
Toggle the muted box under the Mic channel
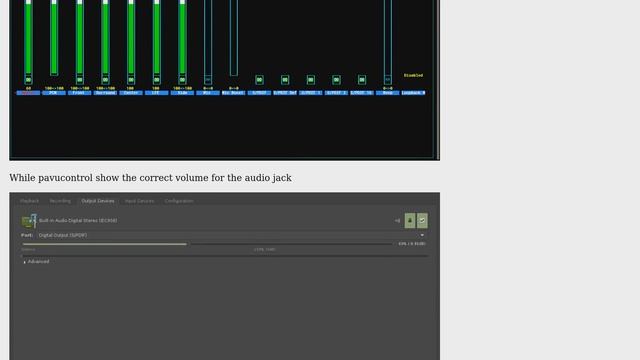tap(208, 80)
